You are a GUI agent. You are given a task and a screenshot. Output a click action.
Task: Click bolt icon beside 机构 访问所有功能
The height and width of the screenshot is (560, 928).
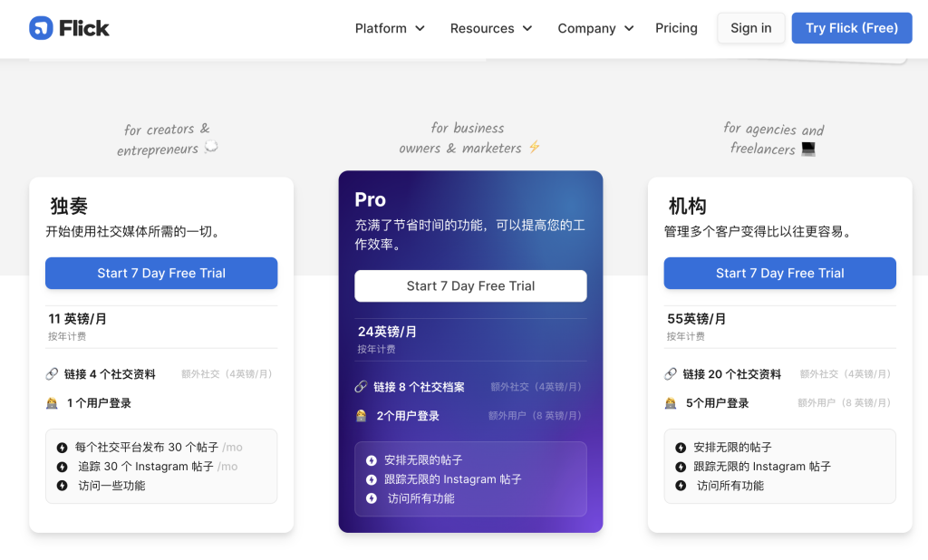tap(681, 486)
